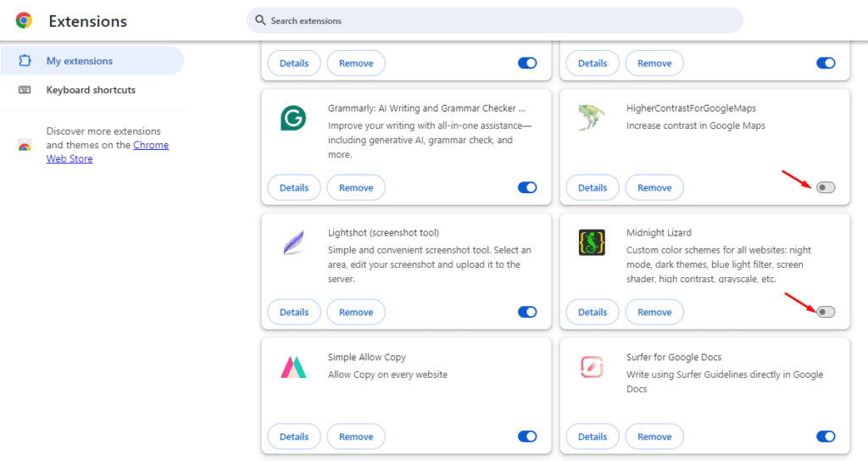Click the Grammarly extension icon
The image size is (868, 461).
click(x=293, y=118)
